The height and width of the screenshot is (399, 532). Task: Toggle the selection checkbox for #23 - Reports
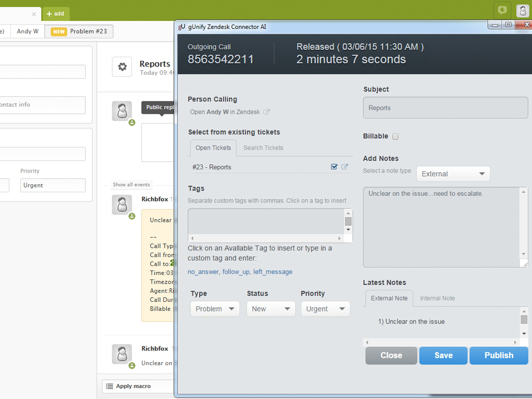click(333, 167)
